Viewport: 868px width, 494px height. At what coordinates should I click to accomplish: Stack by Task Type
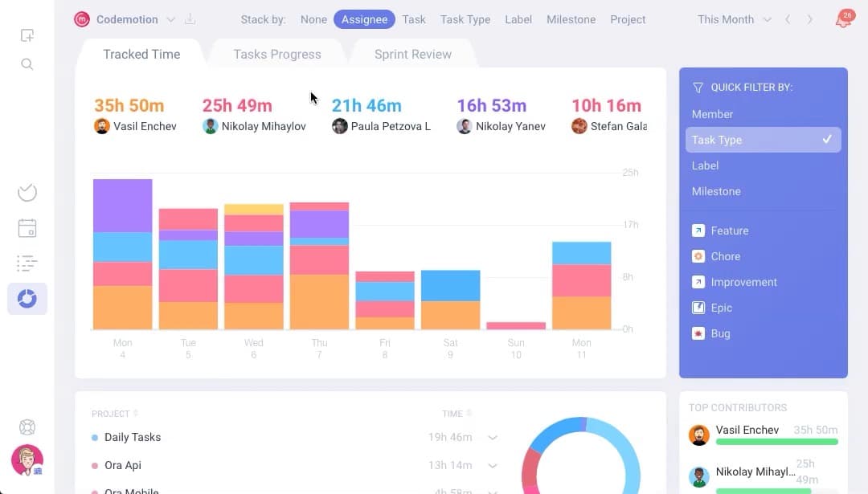(465, 19)
